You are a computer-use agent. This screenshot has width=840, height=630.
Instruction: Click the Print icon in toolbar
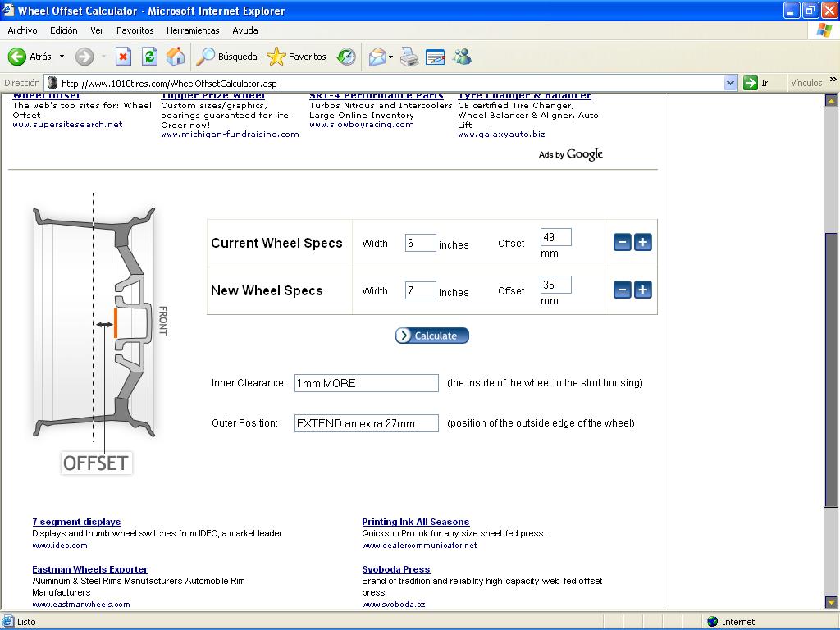409,57
